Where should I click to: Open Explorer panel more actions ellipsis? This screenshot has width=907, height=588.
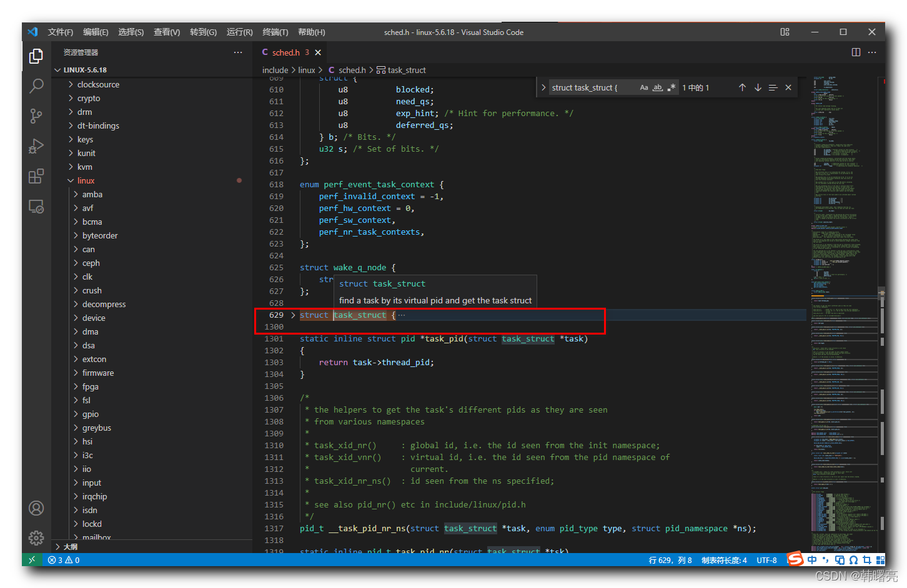pyautogui.click(x=238, y=52)
